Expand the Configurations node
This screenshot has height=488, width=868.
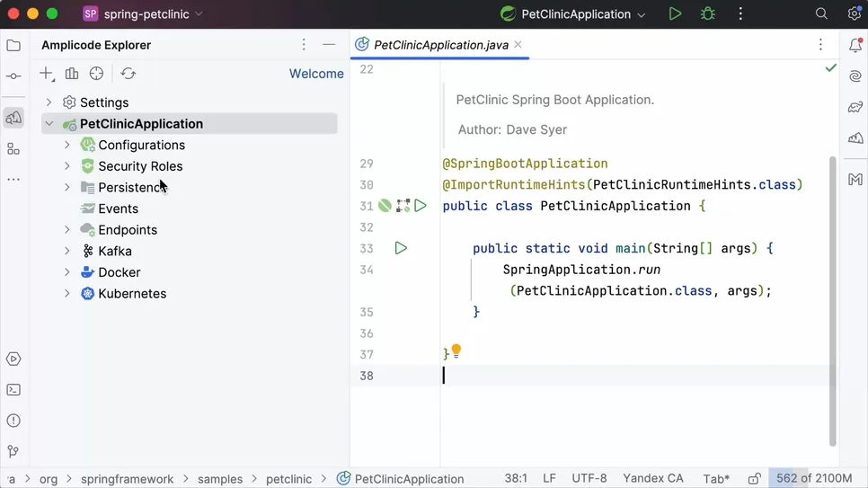pos(67,145)
